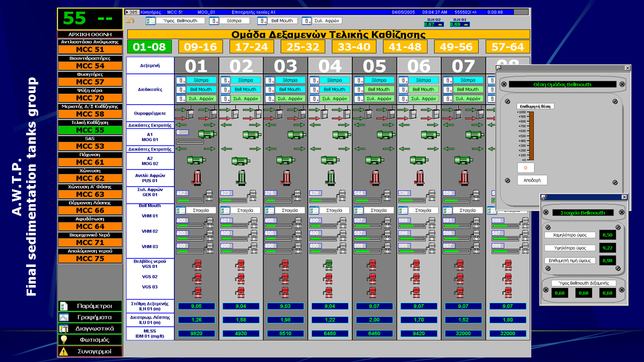Click the desired position value field showing 0
644x362 pixels.
point(526,168)
